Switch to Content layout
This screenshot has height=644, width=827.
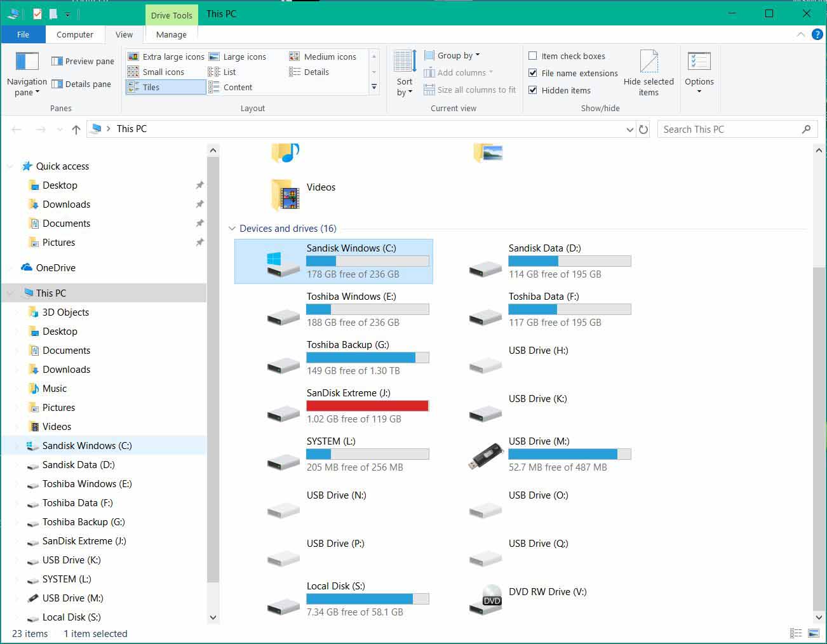click(231, 87)
